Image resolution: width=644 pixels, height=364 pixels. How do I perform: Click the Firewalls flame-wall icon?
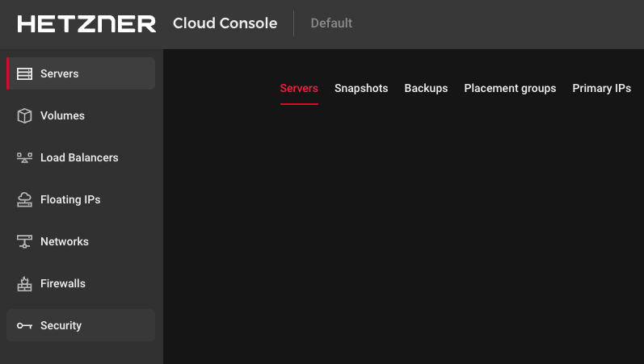pos(24,283)
